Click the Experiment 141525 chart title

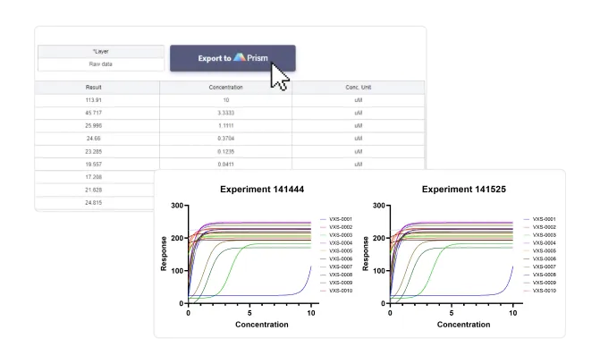[464, 189]
